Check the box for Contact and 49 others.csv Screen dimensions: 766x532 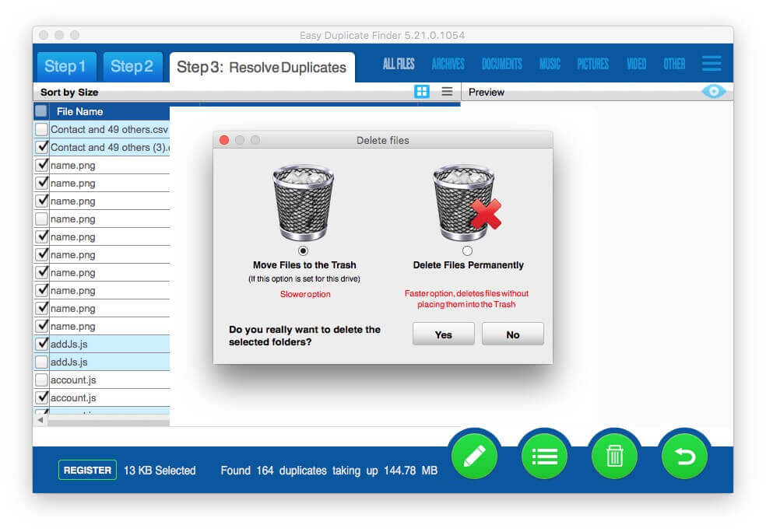tap(41, 130)
